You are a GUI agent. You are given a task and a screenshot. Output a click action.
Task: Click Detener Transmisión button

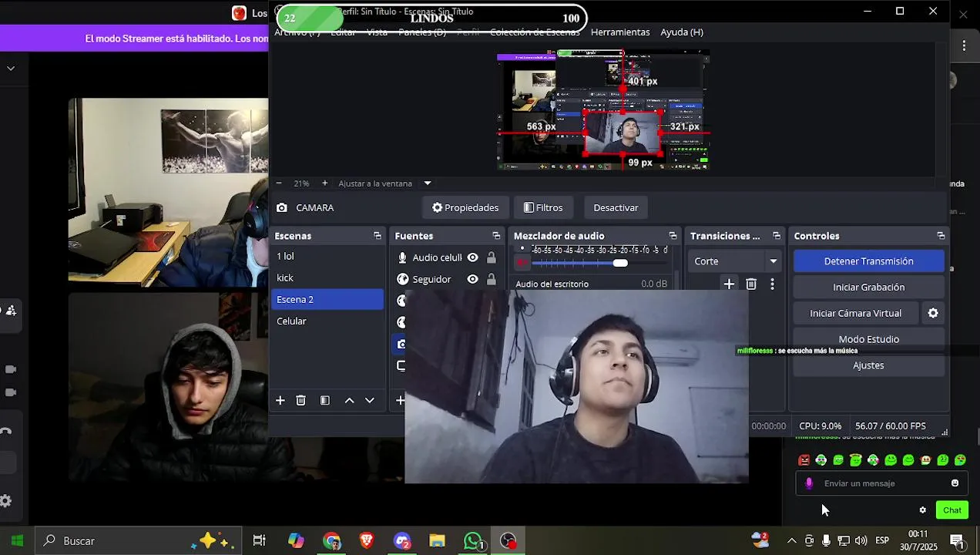point(868,261)
